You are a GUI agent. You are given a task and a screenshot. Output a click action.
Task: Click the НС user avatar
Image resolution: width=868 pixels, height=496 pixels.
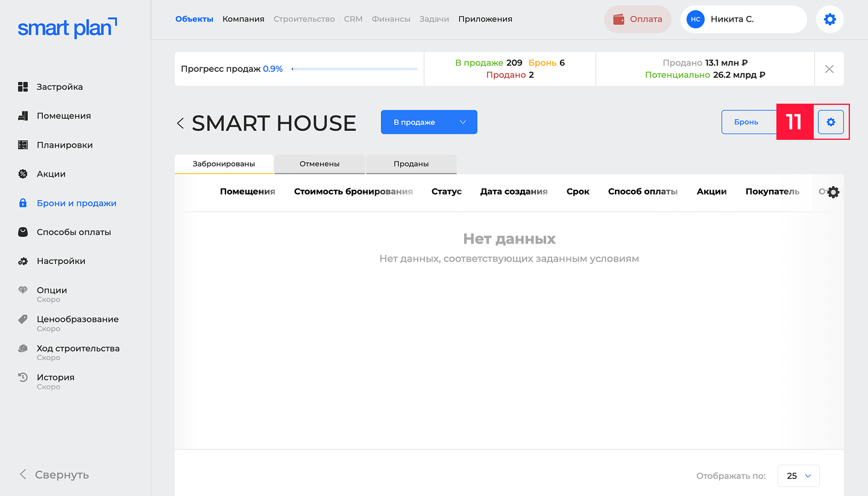[x=696, y=19]
